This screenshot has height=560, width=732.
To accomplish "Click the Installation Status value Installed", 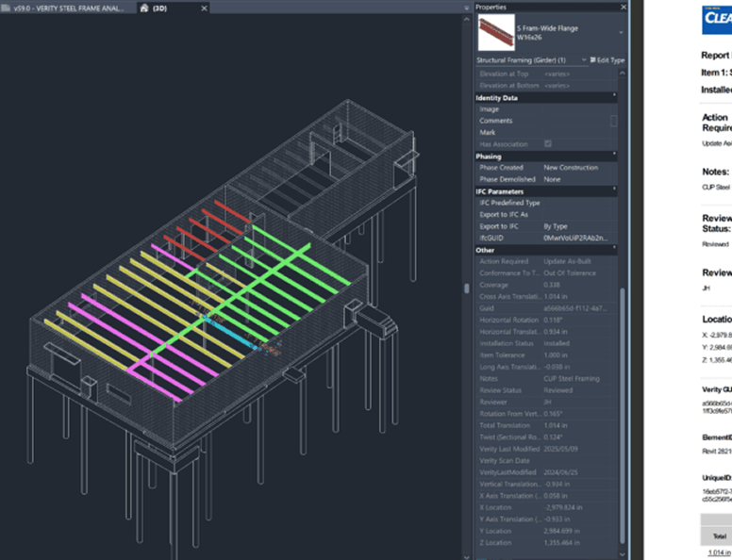I will [557, 343].
